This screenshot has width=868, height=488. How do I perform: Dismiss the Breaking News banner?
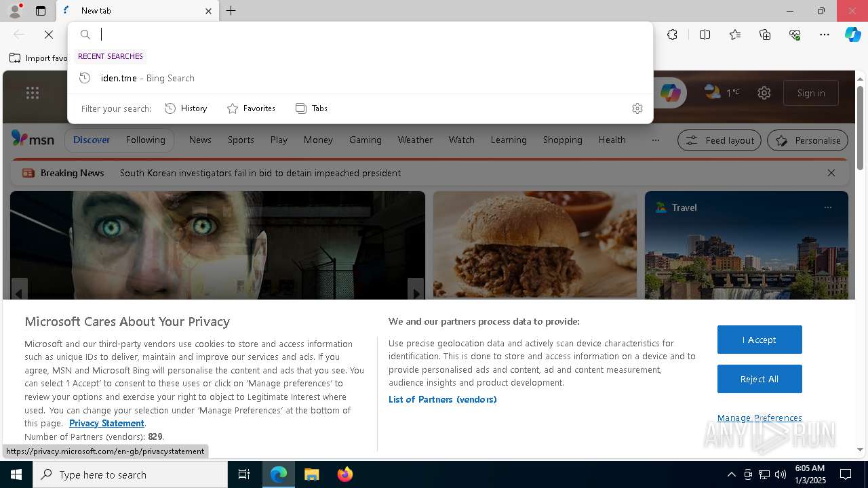click(x=831, y=173)
